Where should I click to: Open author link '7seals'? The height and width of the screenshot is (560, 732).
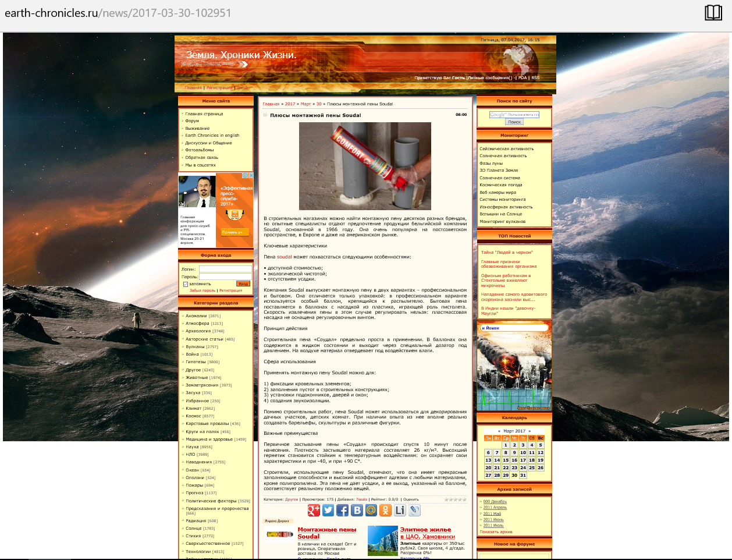pyautogui.click(x=361, y=499)
